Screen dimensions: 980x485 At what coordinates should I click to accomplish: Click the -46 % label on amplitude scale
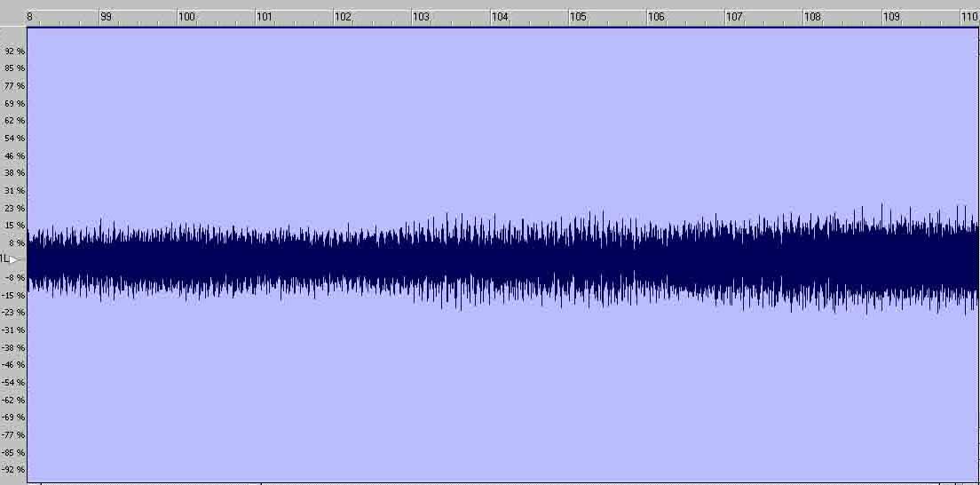point(13,365)
